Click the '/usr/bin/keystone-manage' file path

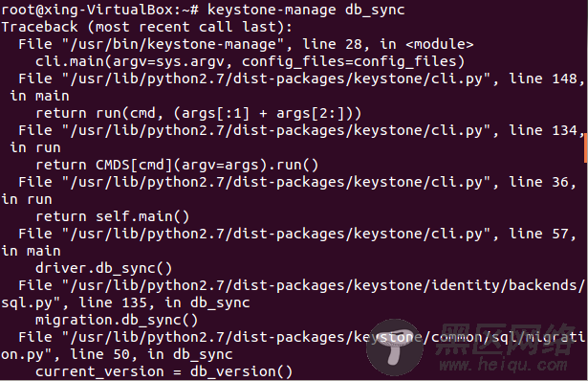173,44
